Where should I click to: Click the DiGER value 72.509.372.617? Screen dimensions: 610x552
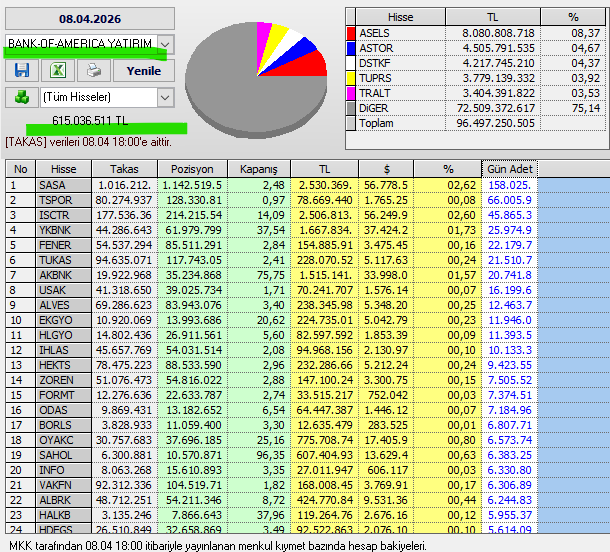pos(496,108)
